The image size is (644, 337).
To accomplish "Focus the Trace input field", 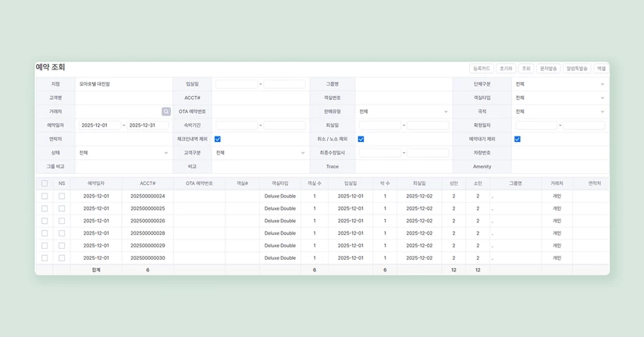I will pyautogui.click(x=404, y=167).
